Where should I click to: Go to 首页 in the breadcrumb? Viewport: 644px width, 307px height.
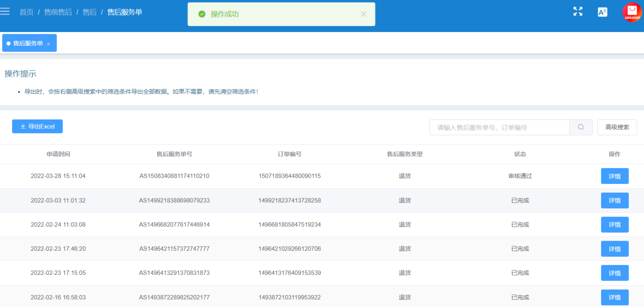pyautogui.click(x=27, y=12)
